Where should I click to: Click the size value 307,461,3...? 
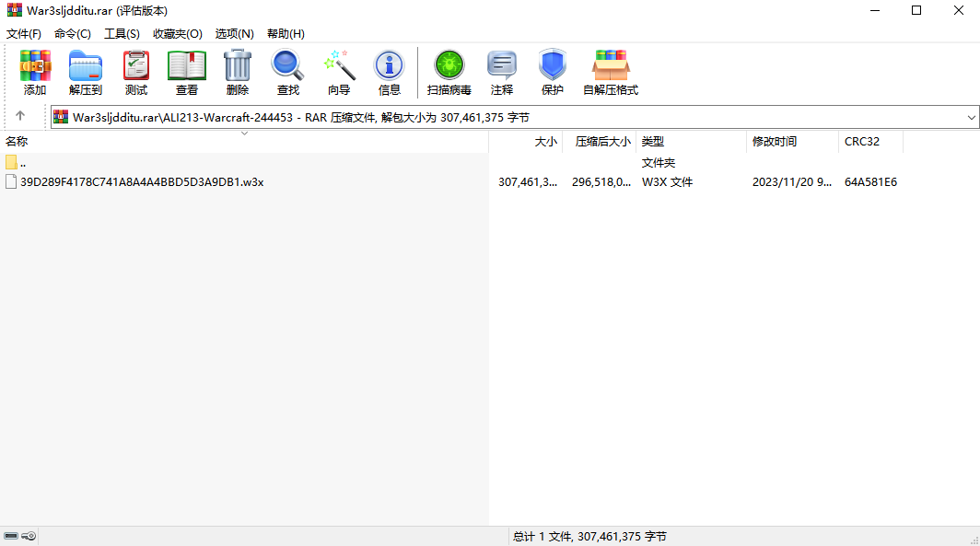click(x=528, y=181)
